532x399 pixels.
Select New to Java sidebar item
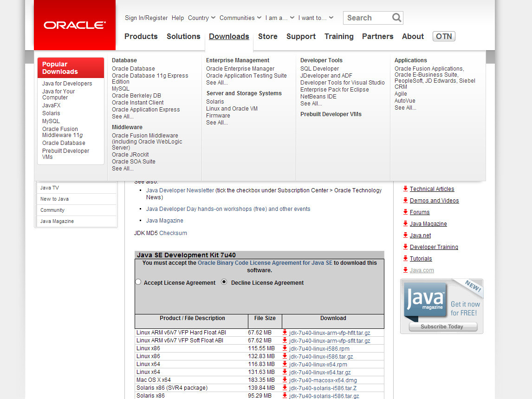click(x=76, y=199)
